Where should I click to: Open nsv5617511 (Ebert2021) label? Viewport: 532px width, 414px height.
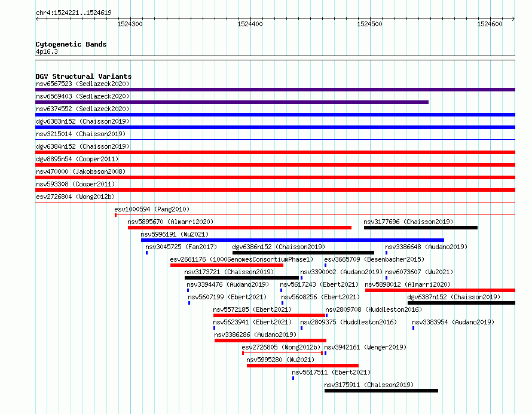pos(331,372)
